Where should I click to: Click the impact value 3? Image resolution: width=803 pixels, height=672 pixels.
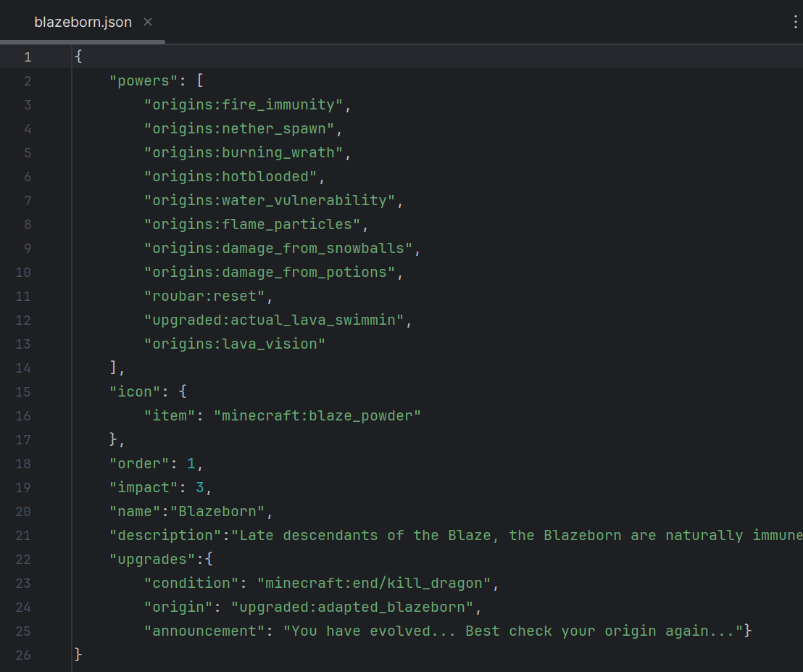point(200,487)
